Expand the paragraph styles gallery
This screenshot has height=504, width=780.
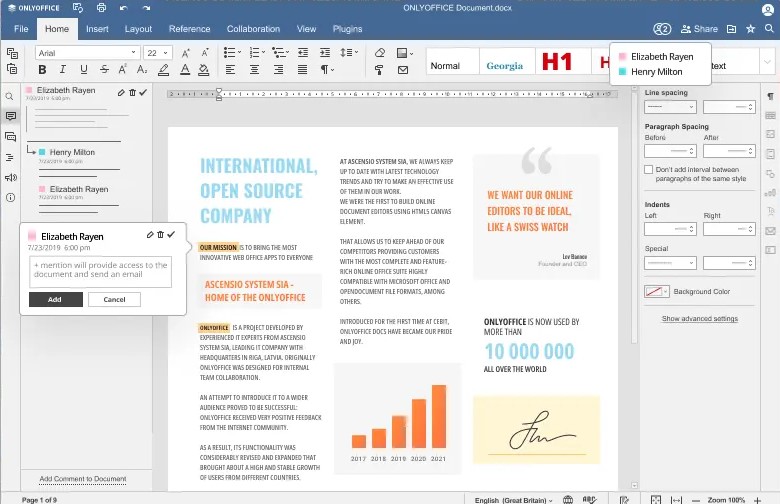(x=766, y=66)
